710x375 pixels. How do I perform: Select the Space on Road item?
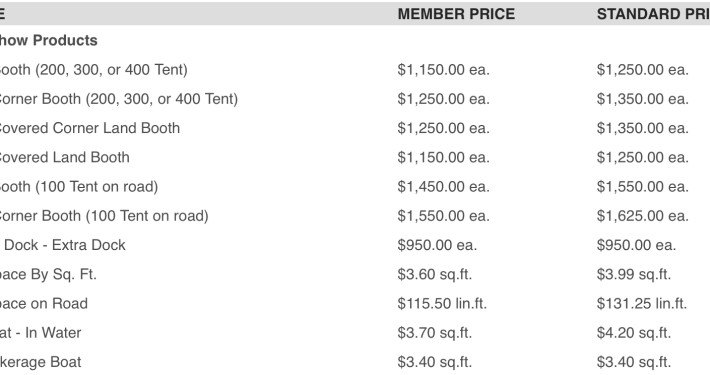pos(43,303)
